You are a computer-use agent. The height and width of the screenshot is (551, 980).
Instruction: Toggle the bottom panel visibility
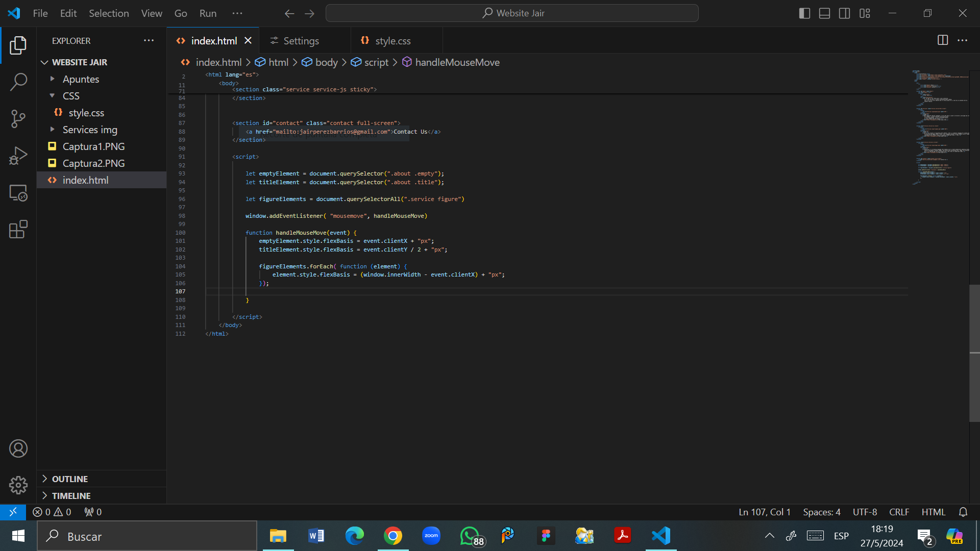pos(824,13)
